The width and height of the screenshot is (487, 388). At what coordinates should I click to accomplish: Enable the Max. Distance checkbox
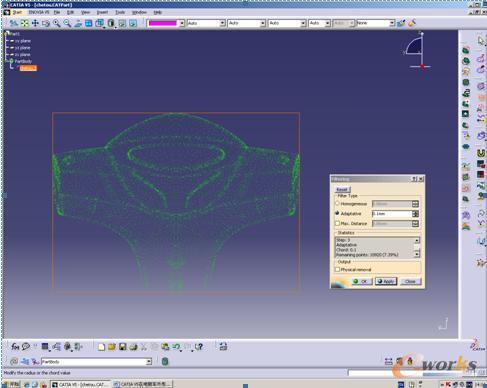337,223
